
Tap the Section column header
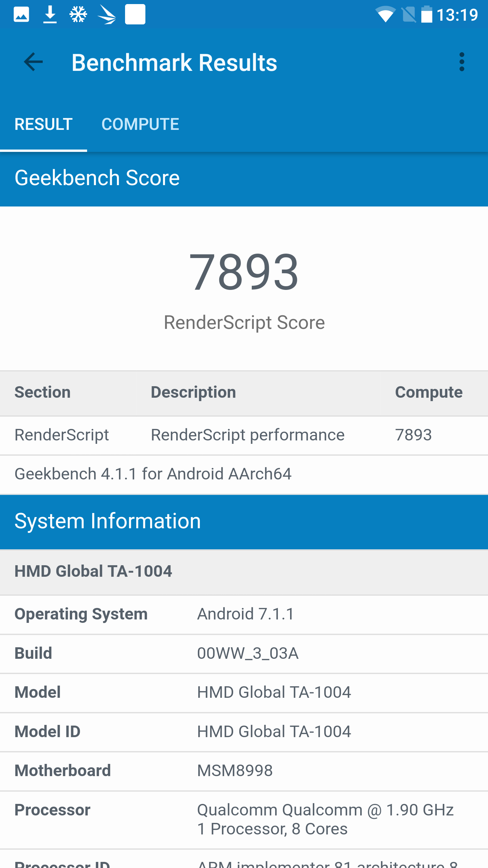pos(43,392)
